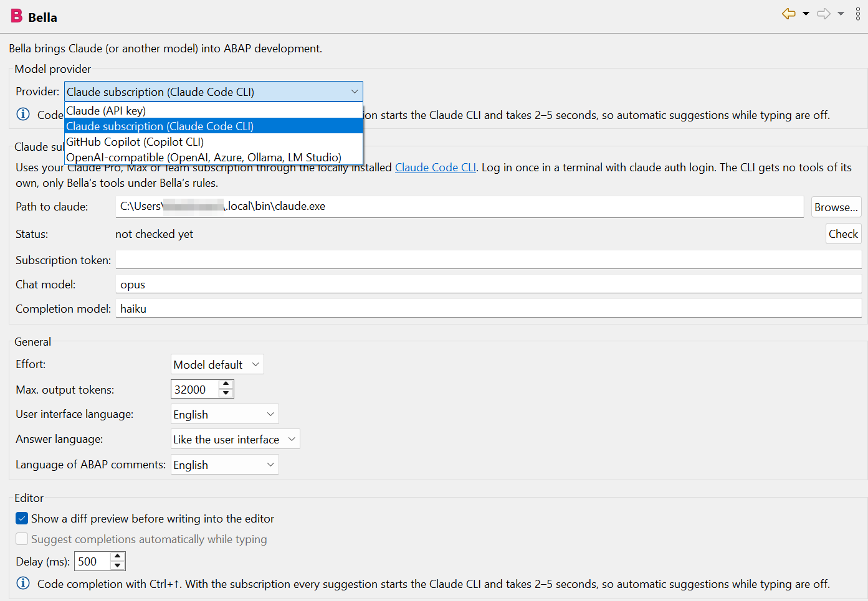Edit the Completion model field
Screen dimensions: 868x601
[x=489, y=308]
